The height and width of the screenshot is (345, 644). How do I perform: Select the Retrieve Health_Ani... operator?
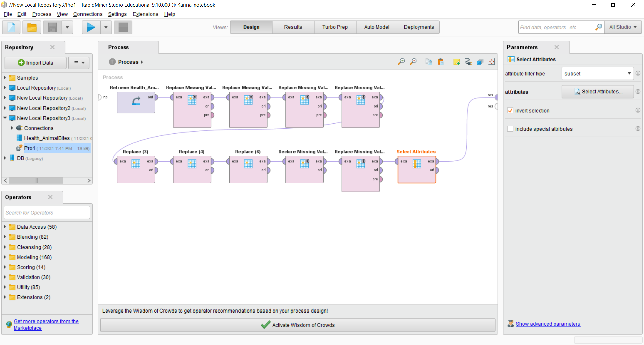[x=136, y=102]
